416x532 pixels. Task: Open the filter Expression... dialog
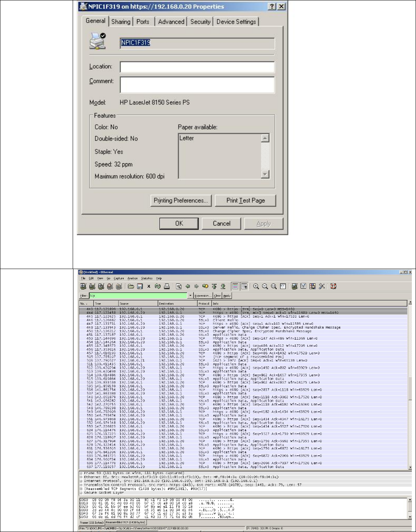(x=203, y=296)
